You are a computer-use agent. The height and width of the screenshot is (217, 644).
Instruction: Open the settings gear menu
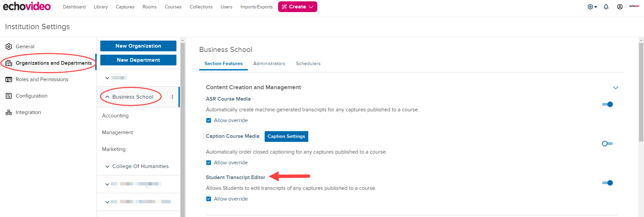[592, 7]
